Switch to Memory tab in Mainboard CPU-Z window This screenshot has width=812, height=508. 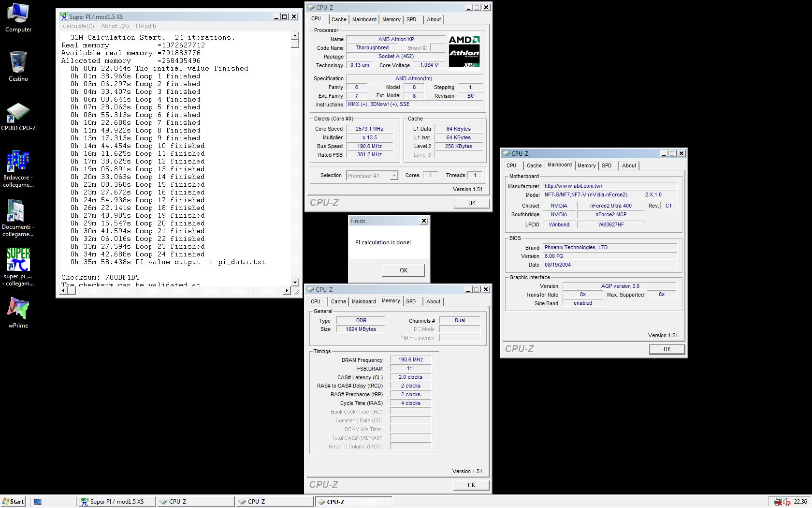[587, 165]
